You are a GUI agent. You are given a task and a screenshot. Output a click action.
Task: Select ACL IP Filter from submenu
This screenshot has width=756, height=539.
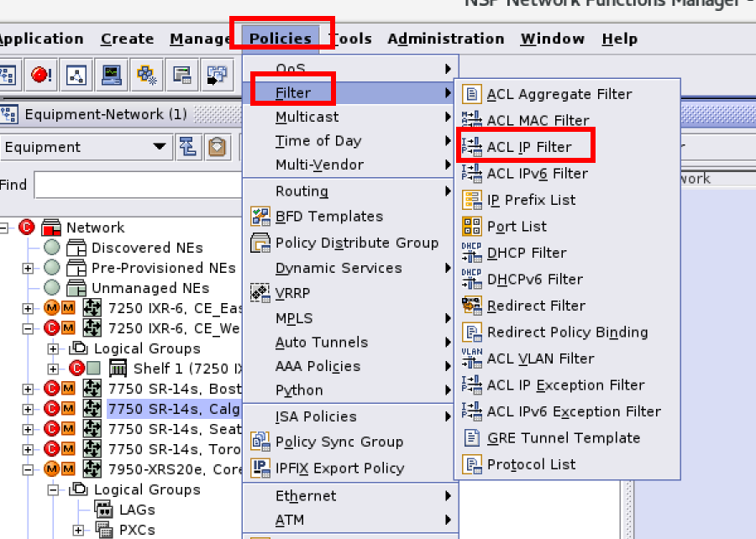tap(528, 147)
